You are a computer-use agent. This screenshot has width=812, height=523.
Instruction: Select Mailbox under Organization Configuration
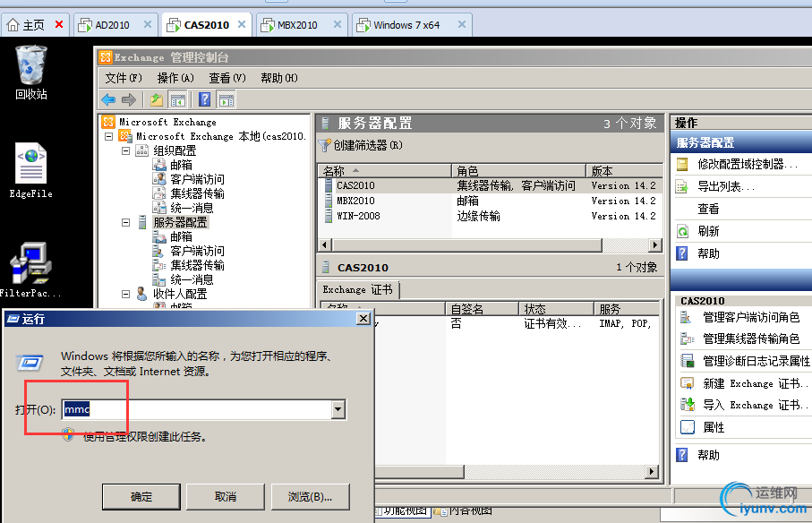click(181, 165)
